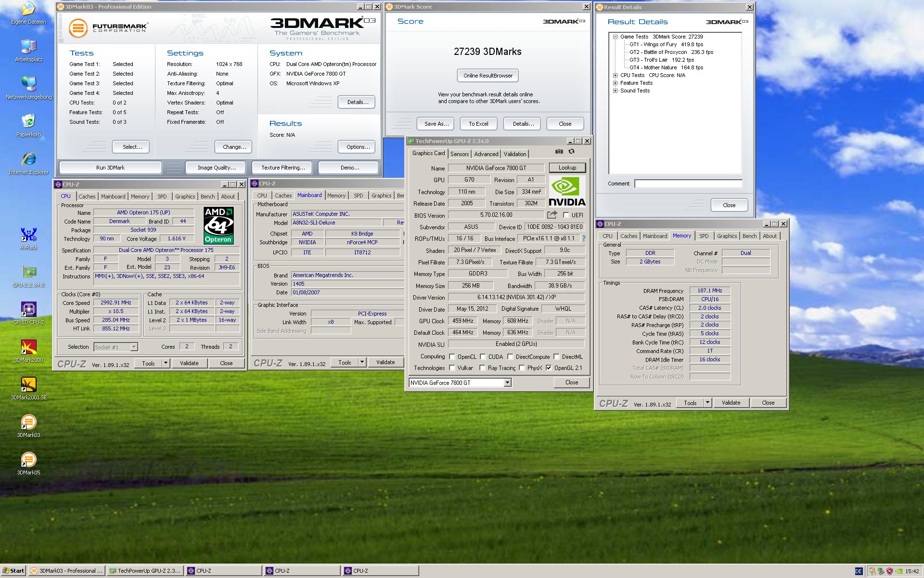Open the GPU selection dropdown in GPU-Z
The image size is (924, 578).
click(x=507, y=382)
